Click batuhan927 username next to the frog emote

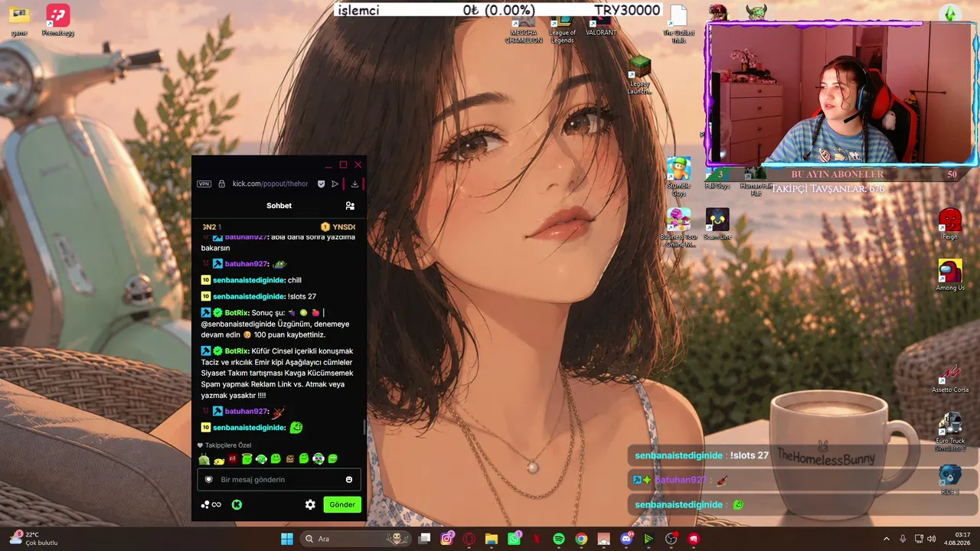pos(247,264)
